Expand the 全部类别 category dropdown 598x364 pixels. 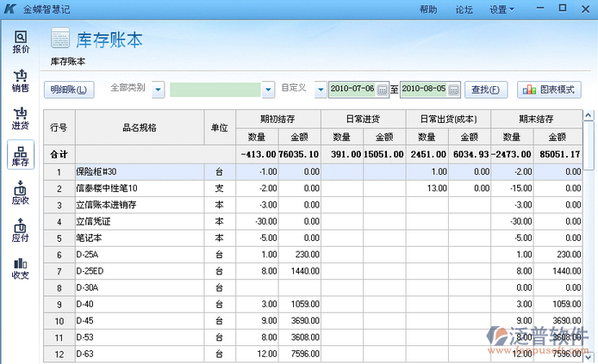click(x=158, y=89)
